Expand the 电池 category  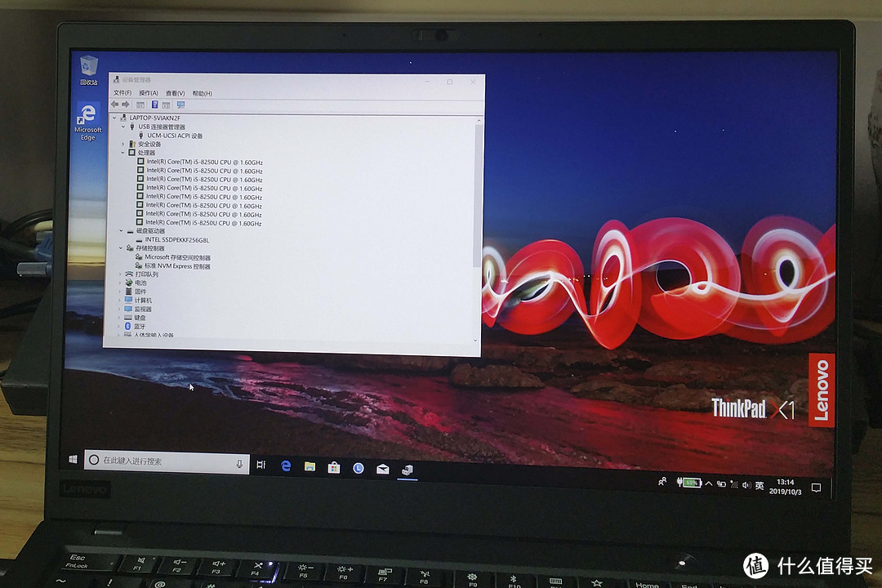pos(120,283)
